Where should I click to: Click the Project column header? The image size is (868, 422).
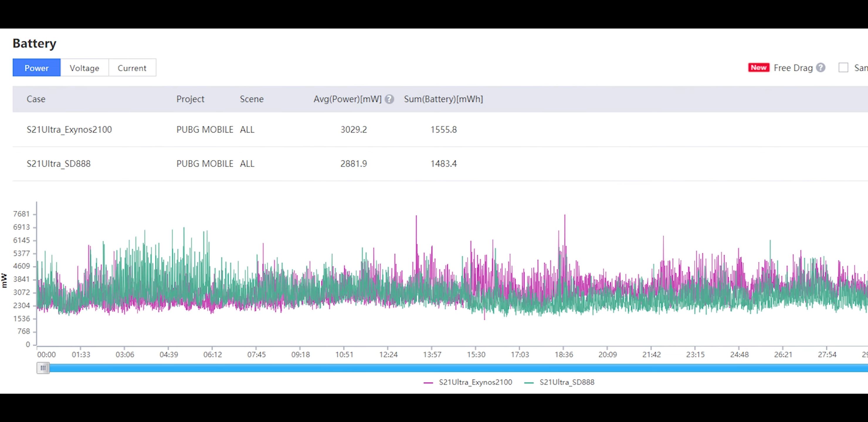[190, 99]
